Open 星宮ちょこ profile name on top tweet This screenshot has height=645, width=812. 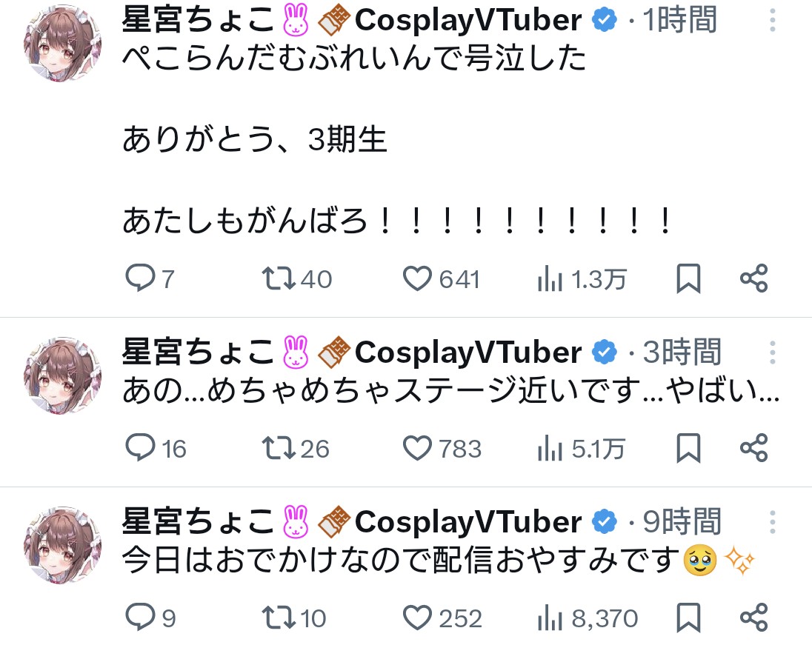199,21
